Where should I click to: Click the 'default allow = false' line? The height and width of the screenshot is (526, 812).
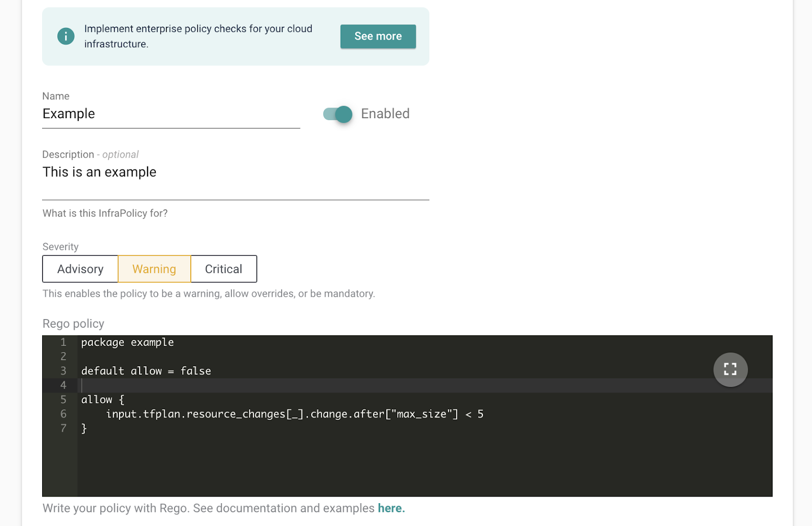[x=146, y=371]
